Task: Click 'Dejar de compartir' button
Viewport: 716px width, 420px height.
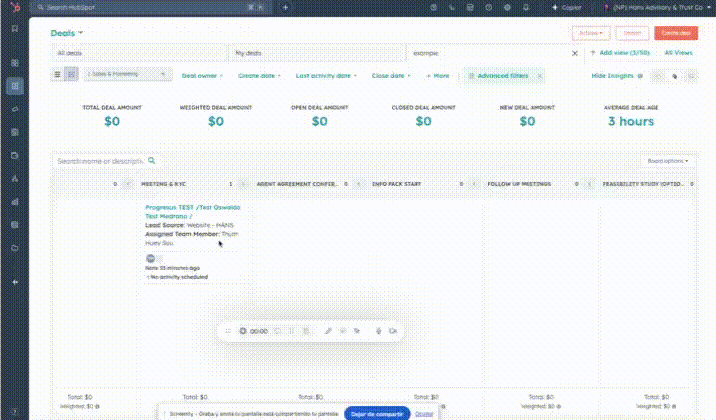Action: [x=376, y=413]
